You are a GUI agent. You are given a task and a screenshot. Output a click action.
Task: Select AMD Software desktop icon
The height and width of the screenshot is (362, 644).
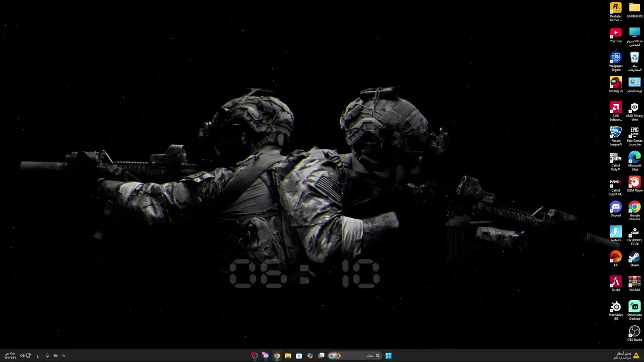616,112
